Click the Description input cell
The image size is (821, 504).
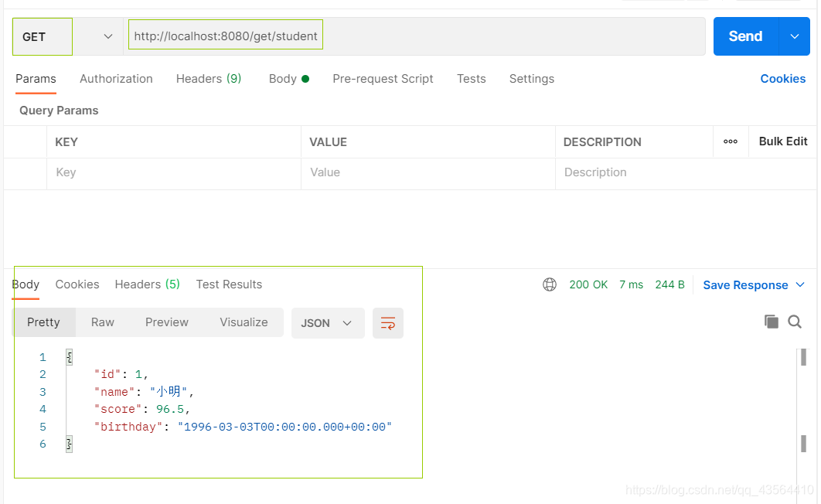[686, 172]
